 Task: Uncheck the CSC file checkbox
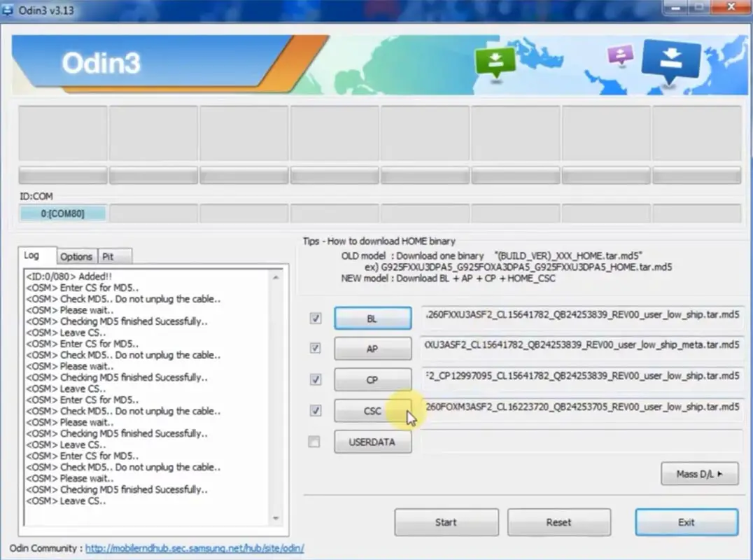316,411
